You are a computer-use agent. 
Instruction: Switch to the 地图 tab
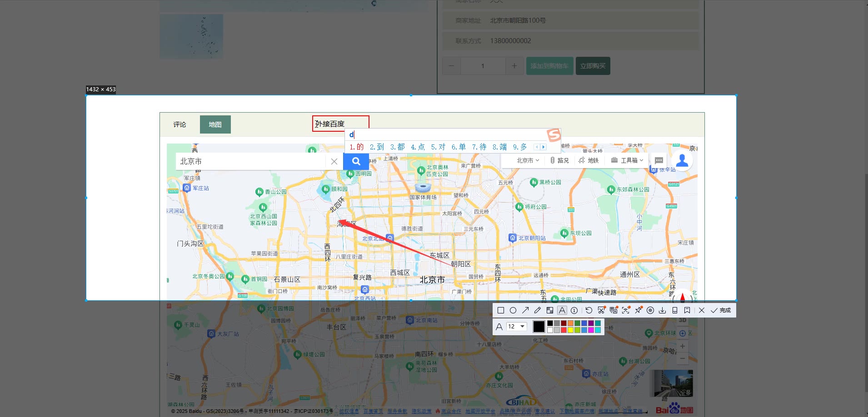coord(215,124)
